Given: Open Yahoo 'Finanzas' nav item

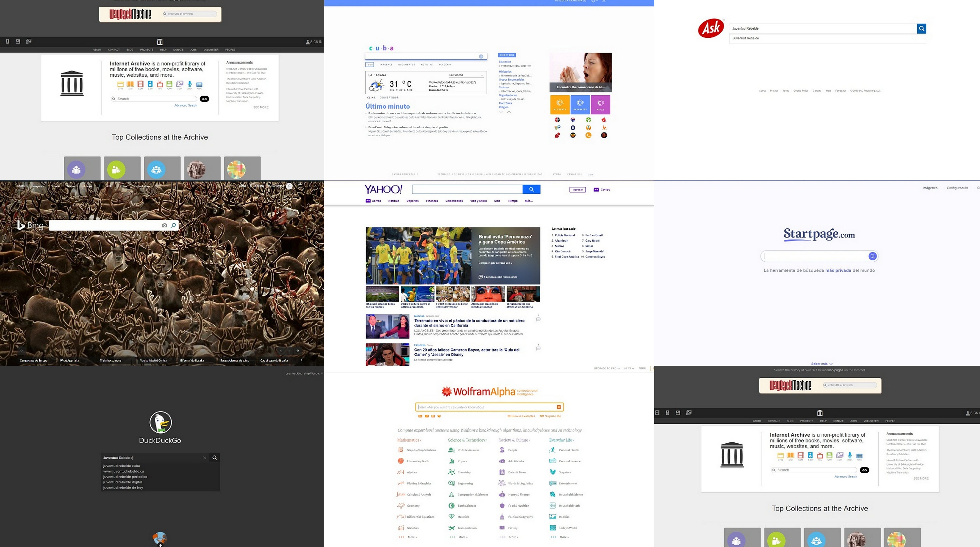Looking at the screenshot, I should pyautogui.click(x=432, y=201).
